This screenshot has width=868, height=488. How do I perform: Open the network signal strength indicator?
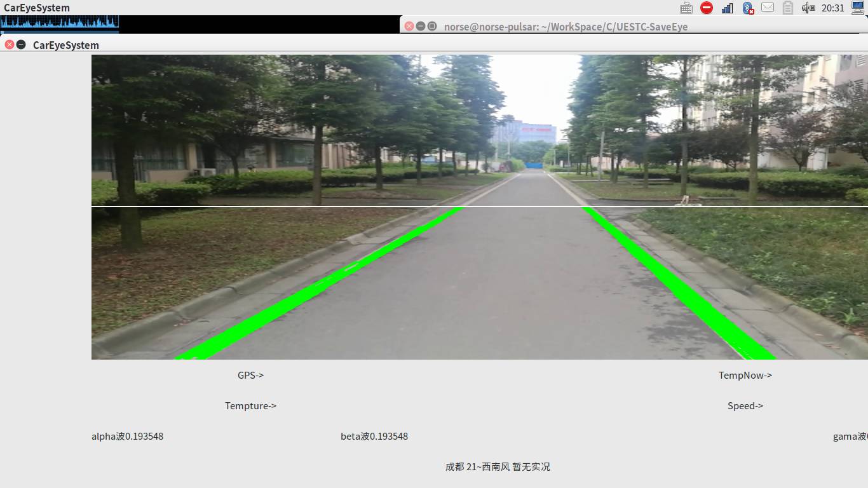(x=727, y=8)
